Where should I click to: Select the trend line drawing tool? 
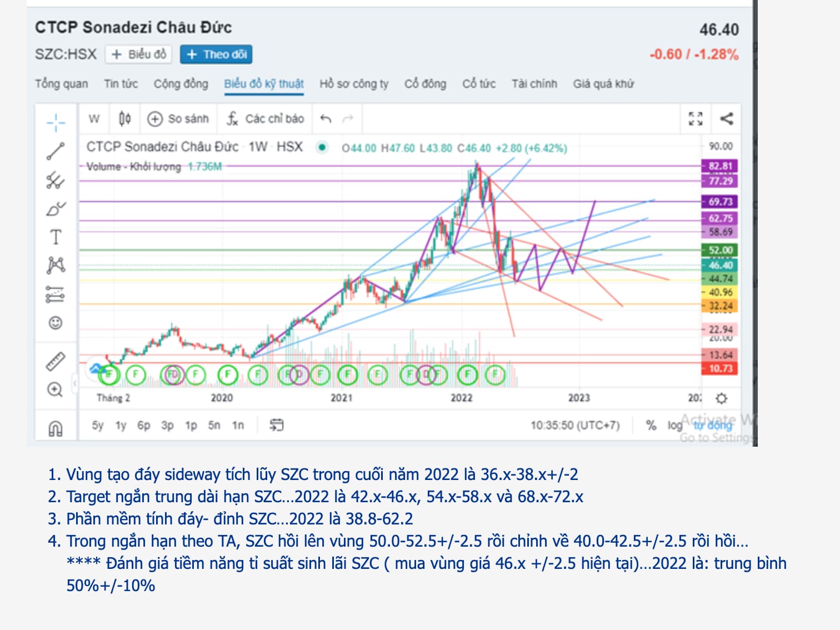56,151
